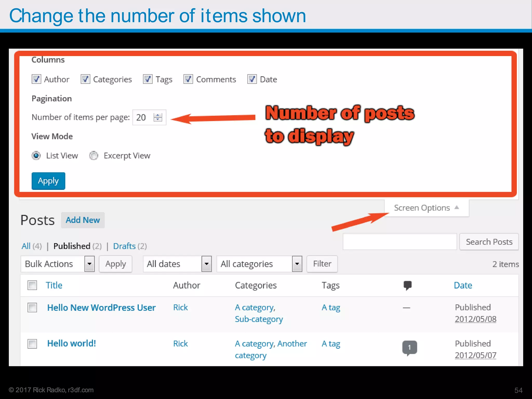Click the blue Apply button in Screen Options
The width and height of the screenshot is (532, 399).
click(49, 181)
